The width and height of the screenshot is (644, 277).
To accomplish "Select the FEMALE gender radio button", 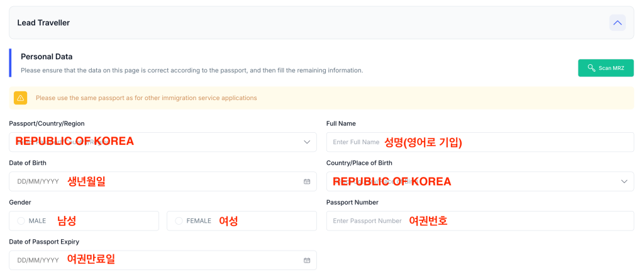I will 179,221.
